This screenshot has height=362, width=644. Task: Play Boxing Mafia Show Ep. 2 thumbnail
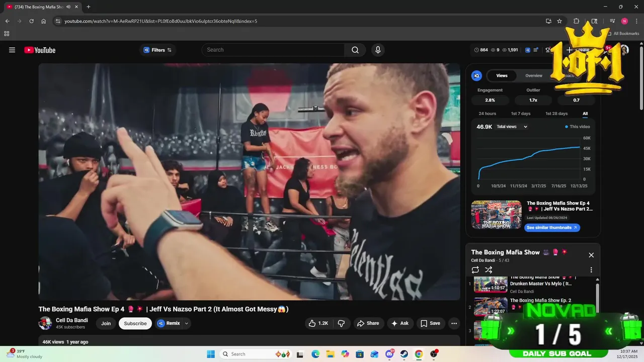(491, 307)
